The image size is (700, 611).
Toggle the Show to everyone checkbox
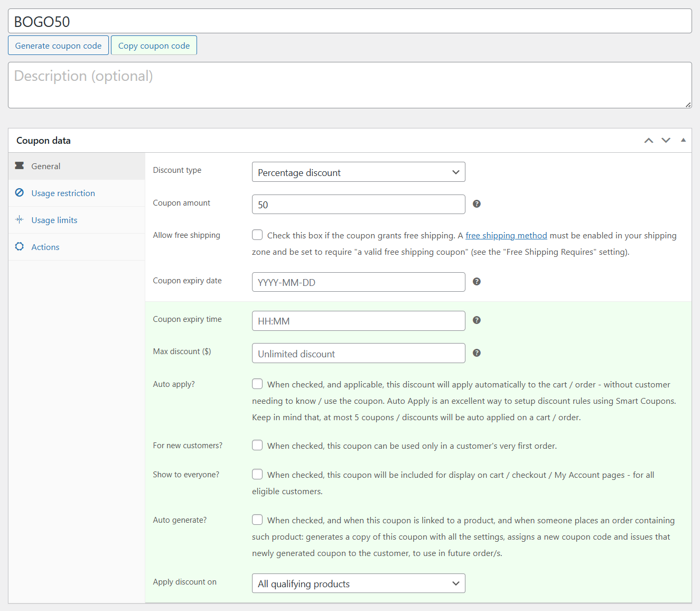click(x=257, y=474)
